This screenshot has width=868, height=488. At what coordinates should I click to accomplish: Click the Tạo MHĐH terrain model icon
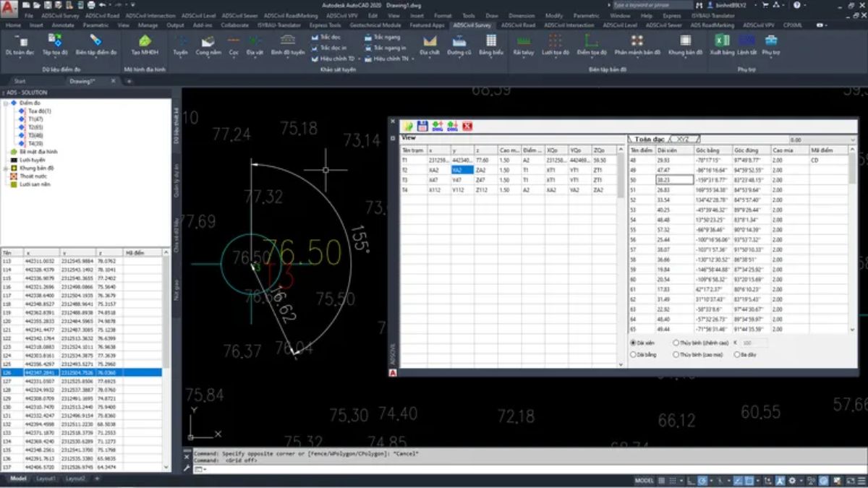145,44
